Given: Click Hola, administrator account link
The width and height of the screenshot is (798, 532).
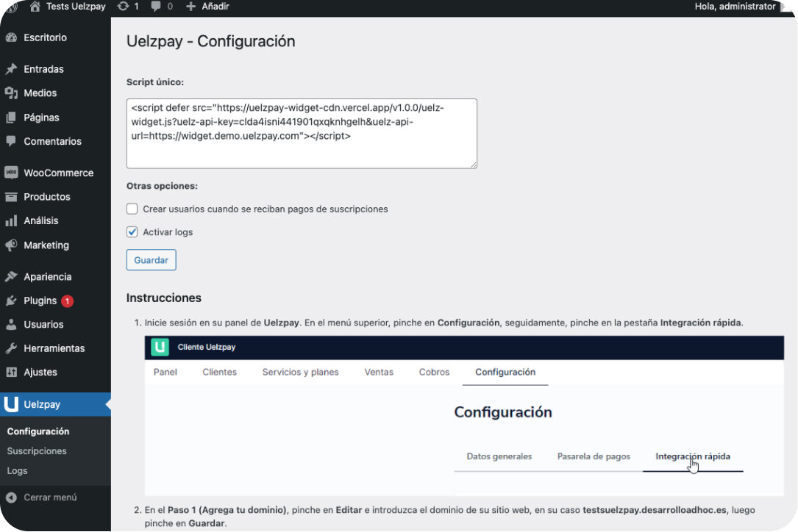Looking at the screenshot, I should (x=735, y=7).
